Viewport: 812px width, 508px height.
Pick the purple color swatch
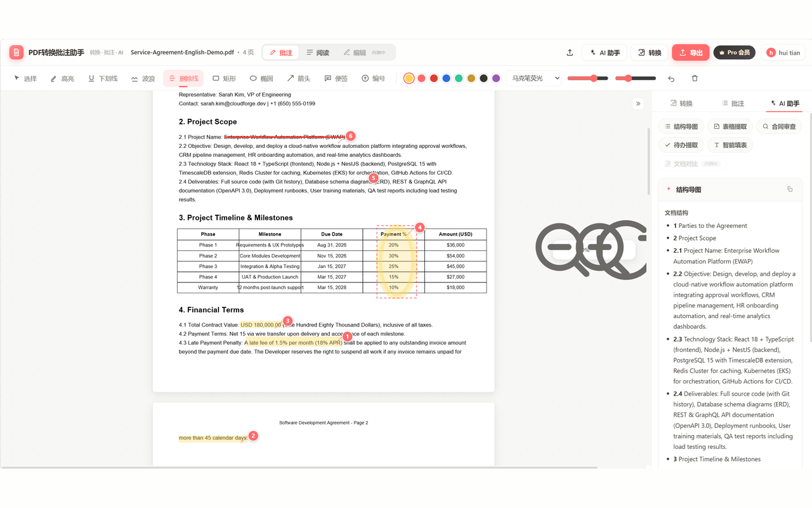click(496, 78)
